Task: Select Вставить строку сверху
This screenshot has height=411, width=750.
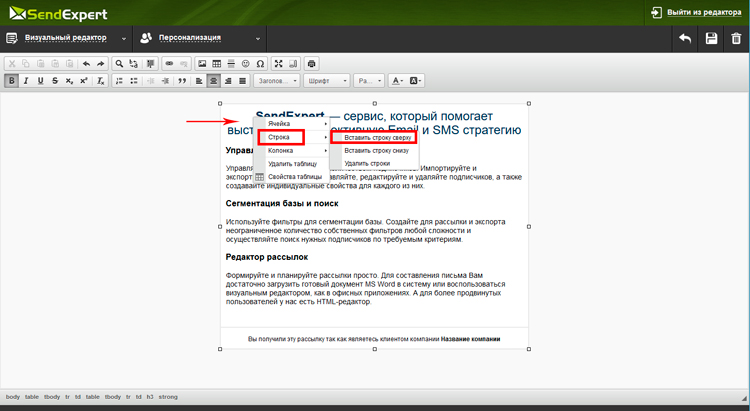Action: [x=377, y=137]
